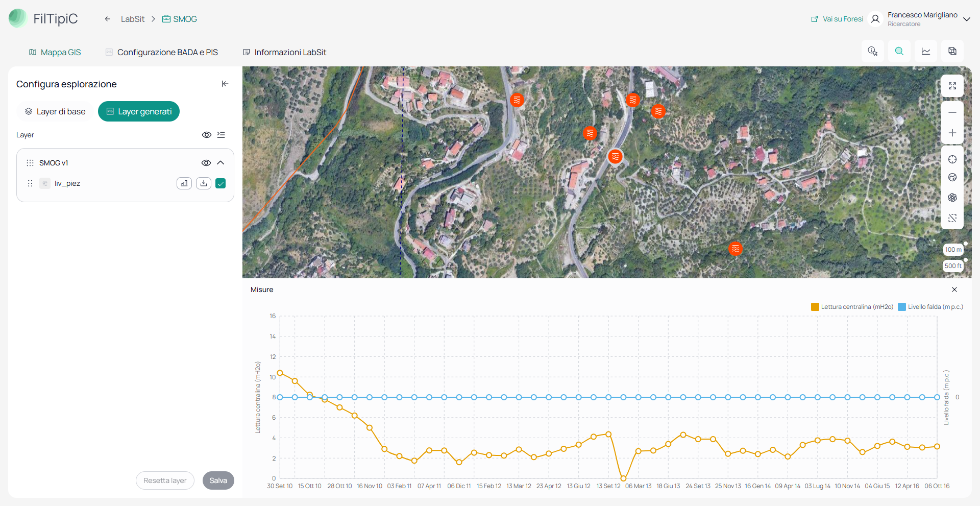Click the fullscreen map icon

click(x=952, y=86)
